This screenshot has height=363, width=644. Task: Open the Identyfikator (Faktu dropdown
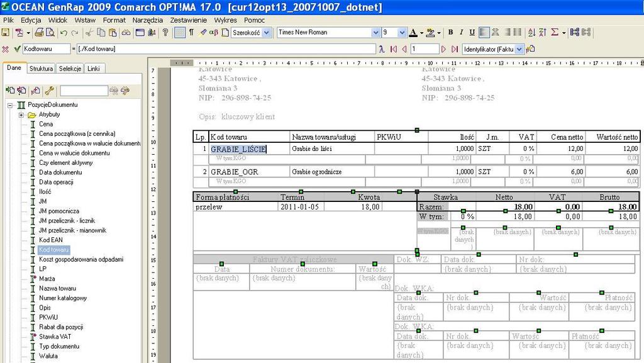click(519, 49)
